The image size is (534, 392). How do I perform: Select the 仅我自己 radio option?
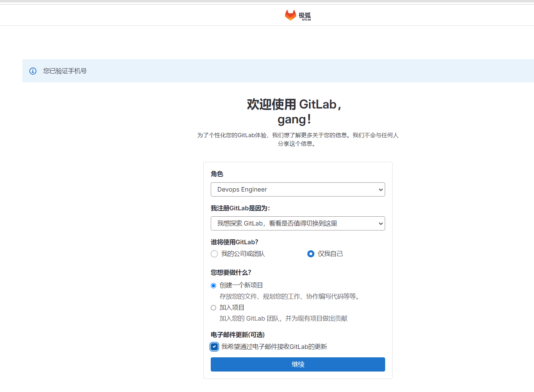311,254
